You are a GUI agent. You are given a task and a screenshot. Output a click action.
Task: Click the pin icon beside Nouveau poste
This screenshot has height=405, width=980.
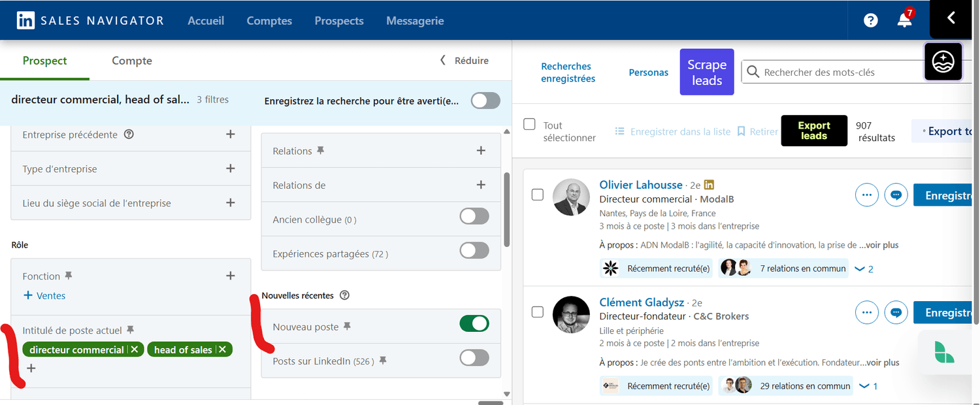(x=347, y=327)
